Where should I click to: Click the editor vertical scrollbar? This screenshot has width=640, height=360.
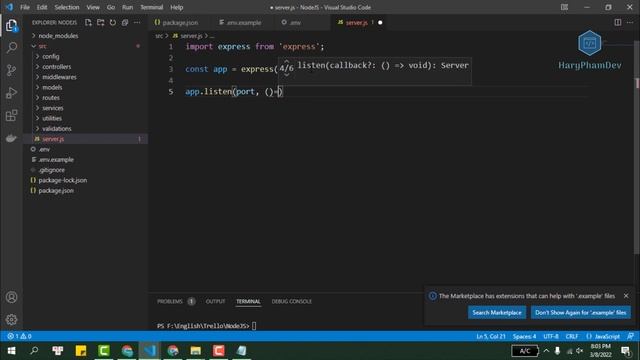click(x=637, y=147)
